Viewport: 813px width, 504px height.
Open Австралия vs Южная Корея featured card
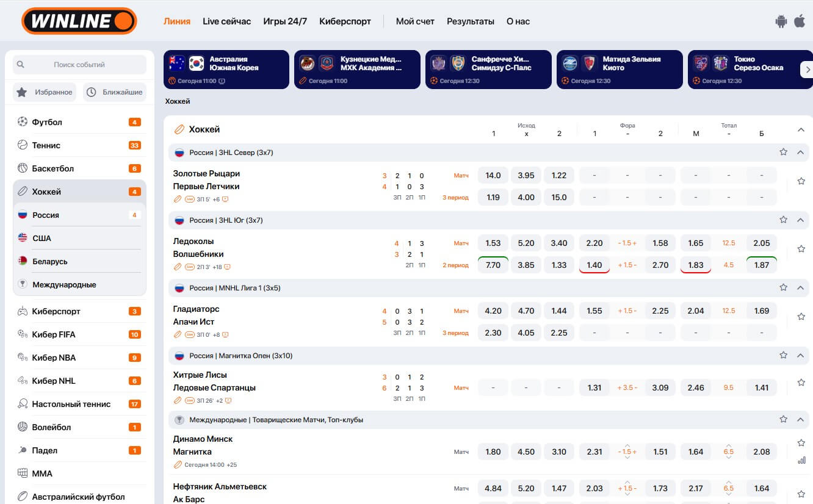click(x=226, y=70)
